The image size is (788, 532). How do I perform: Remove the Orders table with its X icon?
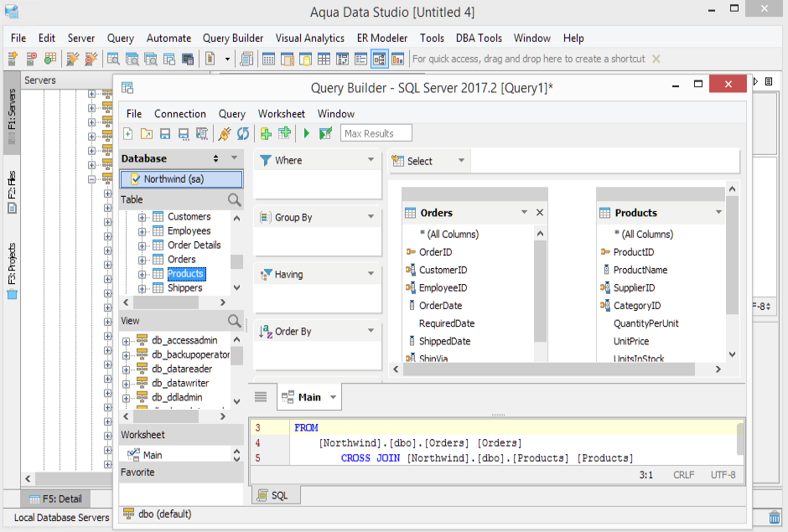(540, 213)
